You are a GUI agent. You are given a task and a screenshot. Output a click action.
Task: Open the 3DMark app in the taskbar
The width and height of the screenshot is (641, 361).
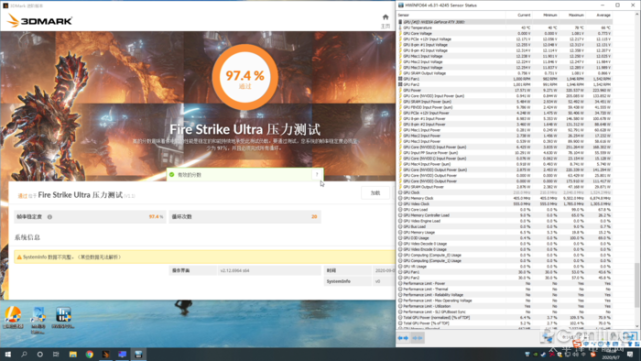[106, 354]
